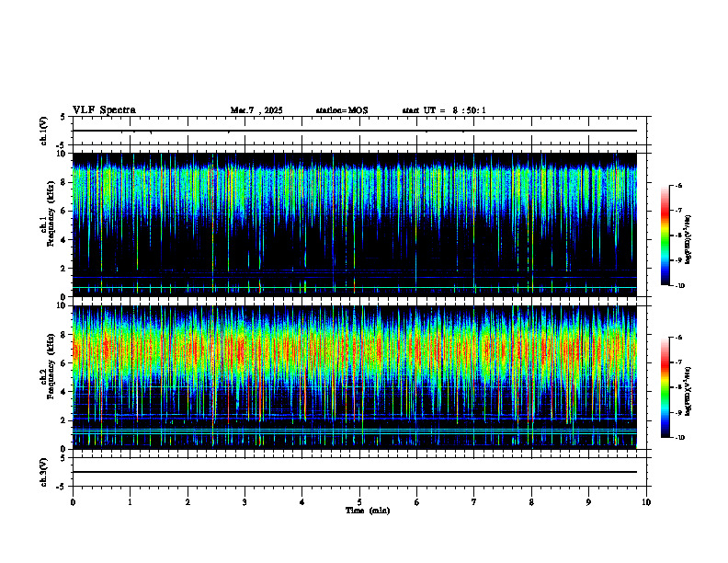Click the ch.2 colorbar log(PSD) unit label
Image resolution: width=728 pixels, height=563 pixels.
pos(688,391)
